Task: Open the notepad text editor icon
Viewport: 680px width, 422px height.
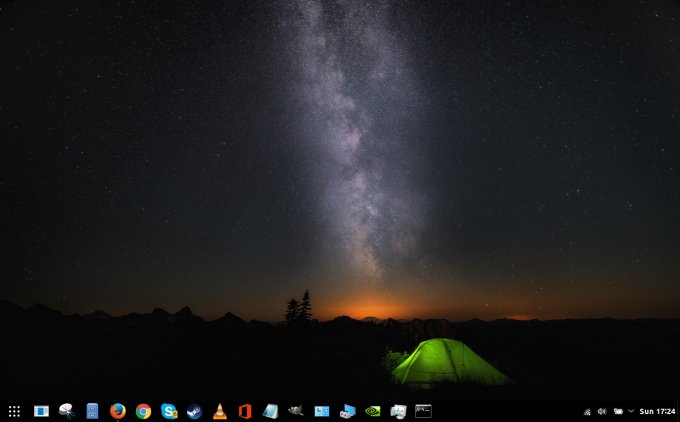Action: 271,411
